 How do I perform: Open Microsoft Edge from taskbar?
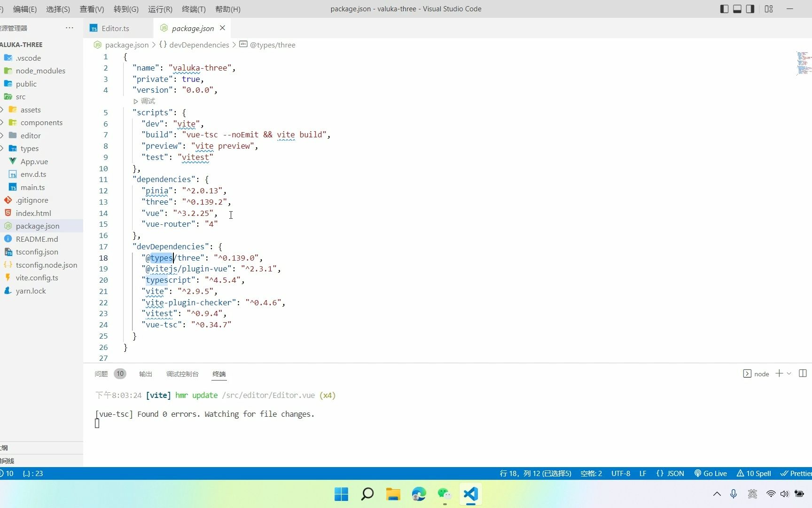point(419,494)
